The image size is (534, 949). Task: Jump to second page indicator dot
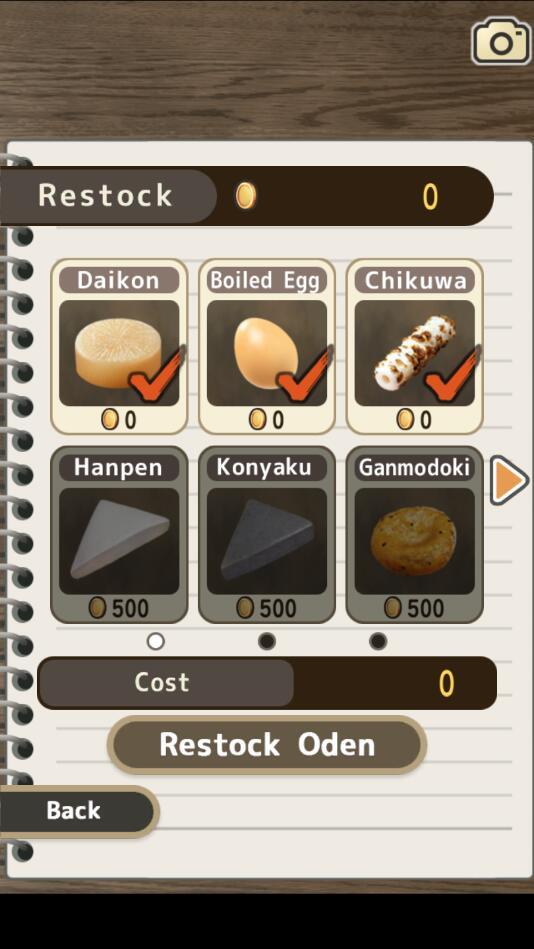point(266,641)
